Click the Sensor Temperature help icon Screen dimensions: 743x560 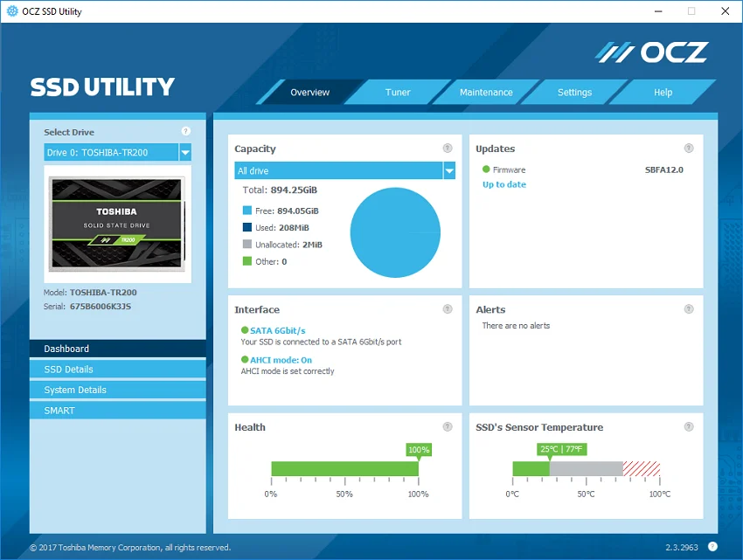point(689,427)
